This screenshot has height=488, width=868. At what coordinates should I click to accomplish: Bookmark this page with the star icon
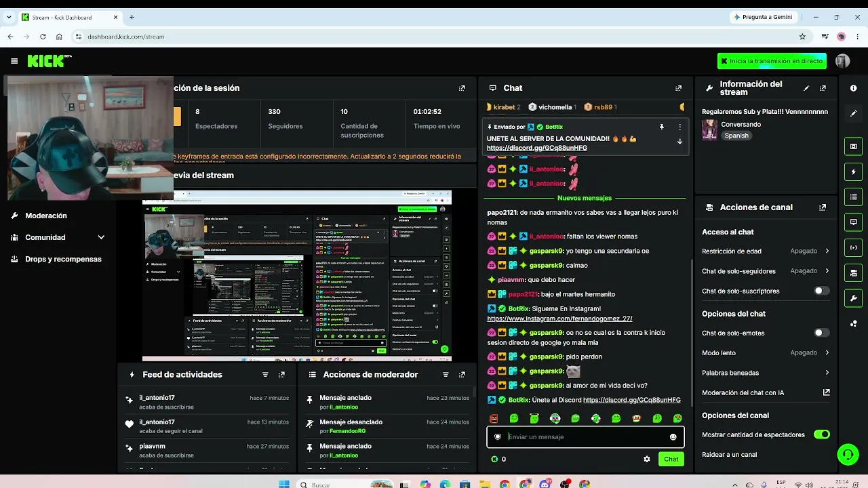click(x=802, y=37)
